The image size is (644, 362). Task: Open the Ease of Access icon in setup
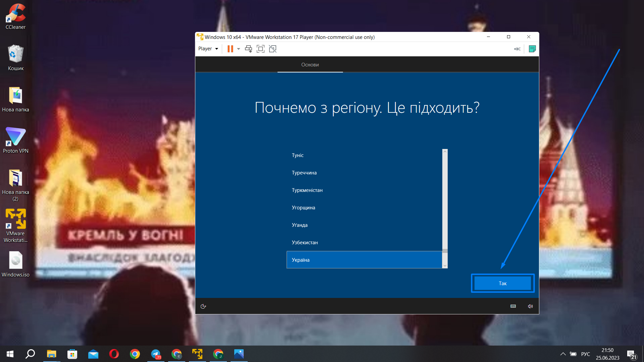click(x=203, y=306)
